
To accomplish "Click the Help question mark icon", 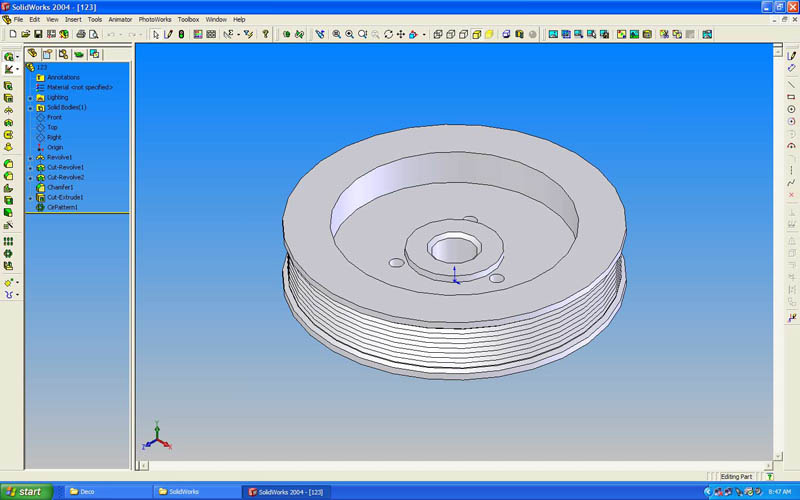I will [265, 34].
